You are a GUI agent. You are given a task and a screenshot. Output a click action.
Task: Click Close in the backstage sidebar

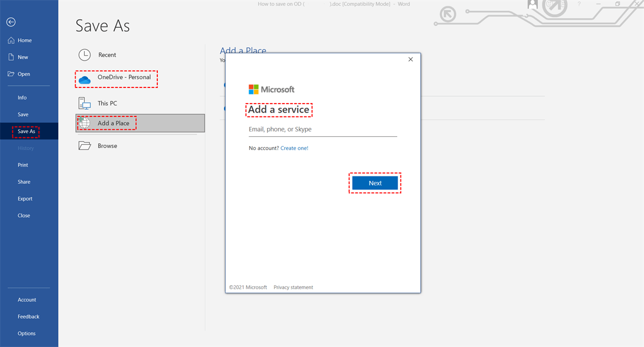24,216
